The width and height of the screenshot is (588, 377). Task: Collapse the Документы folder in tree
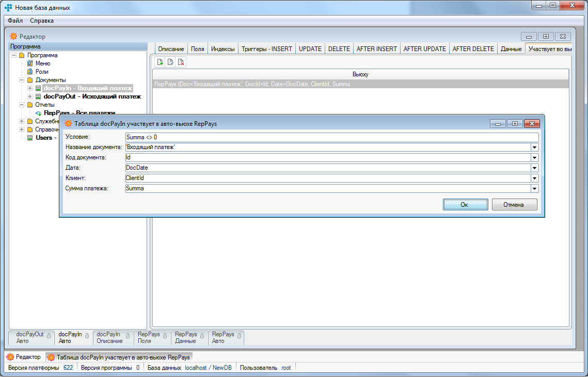click(x=22, y=80)
